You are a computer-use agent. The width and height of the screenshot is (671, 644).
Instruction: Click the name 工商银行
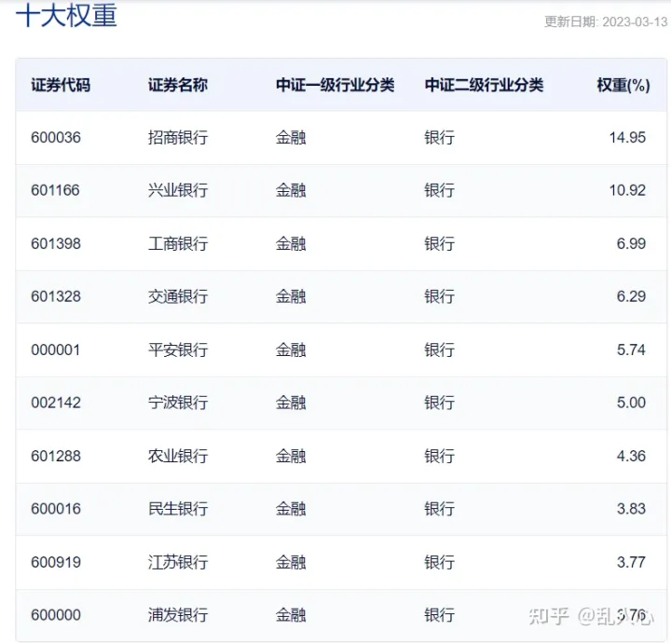click(178, 243)
